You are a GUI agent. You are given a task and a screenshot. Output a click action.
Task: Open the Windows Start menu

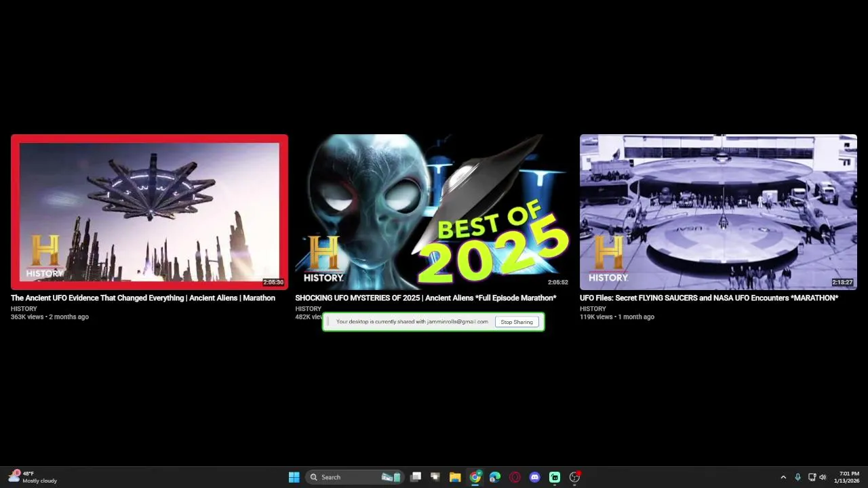point(294,477)
